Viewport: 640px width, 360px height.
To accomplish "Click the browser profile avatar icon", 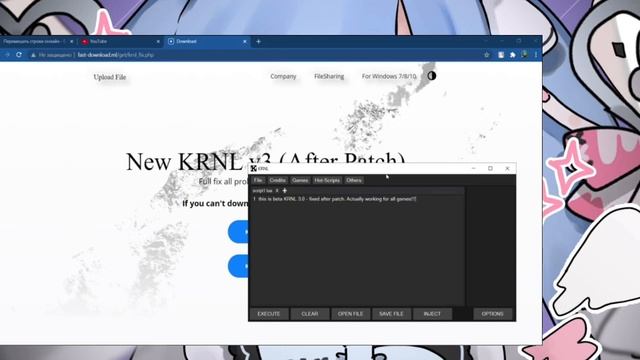I will click(x=524, y=54).
